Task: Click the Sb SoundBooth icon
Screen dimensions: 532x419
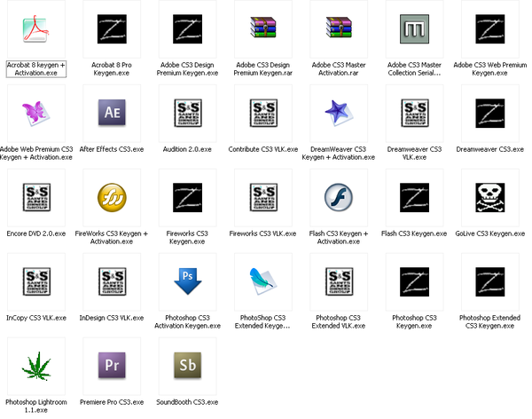Action: click(x=188, y=366)
